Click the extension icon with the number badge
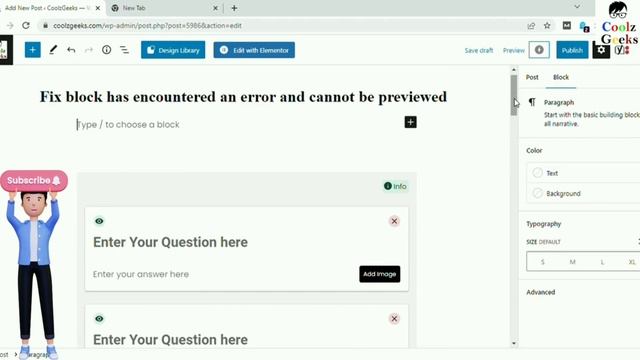 pos(584,27)
